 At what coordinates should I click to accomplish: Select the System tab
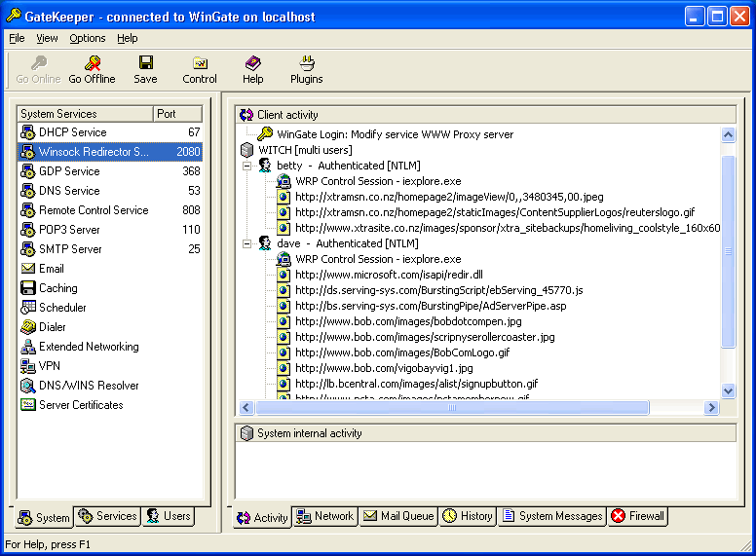tap(44, 517)
